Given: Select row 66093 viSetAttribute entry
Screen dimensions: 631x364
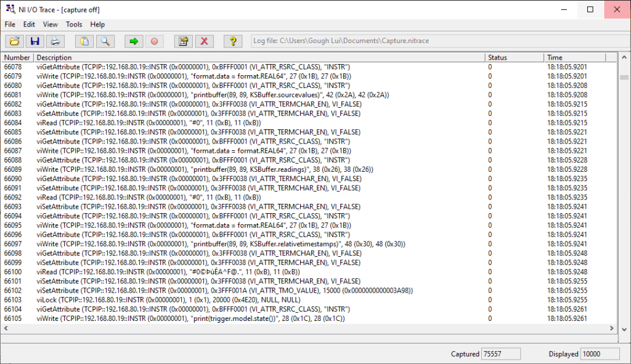Looking at the screenshot, I should [309, 207].
